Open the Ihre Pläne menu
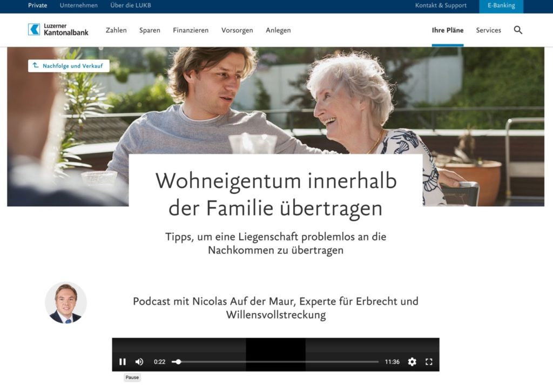Screen dimensions: 553x392 (x=448, y=30)
